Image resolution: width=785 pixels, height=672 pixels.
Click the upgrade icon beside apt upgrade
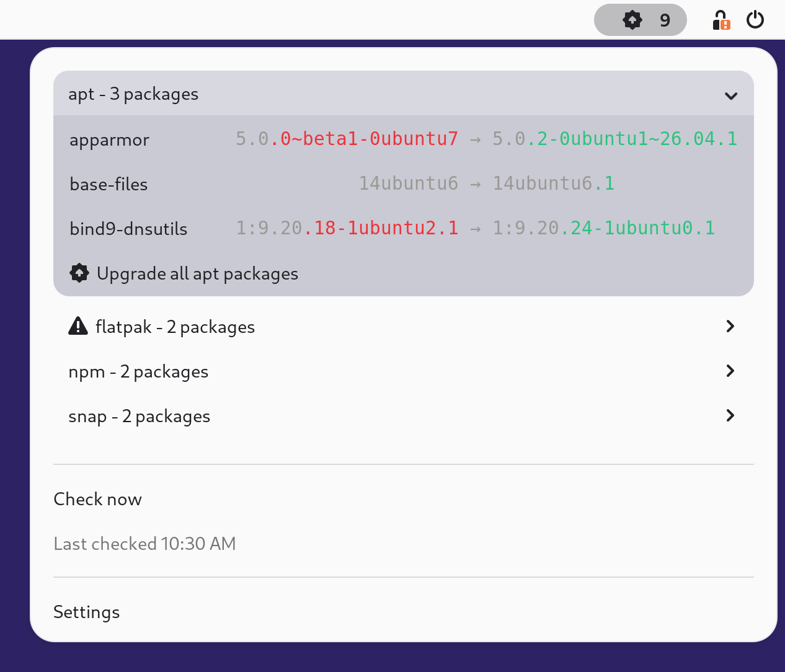coord(79,273)
